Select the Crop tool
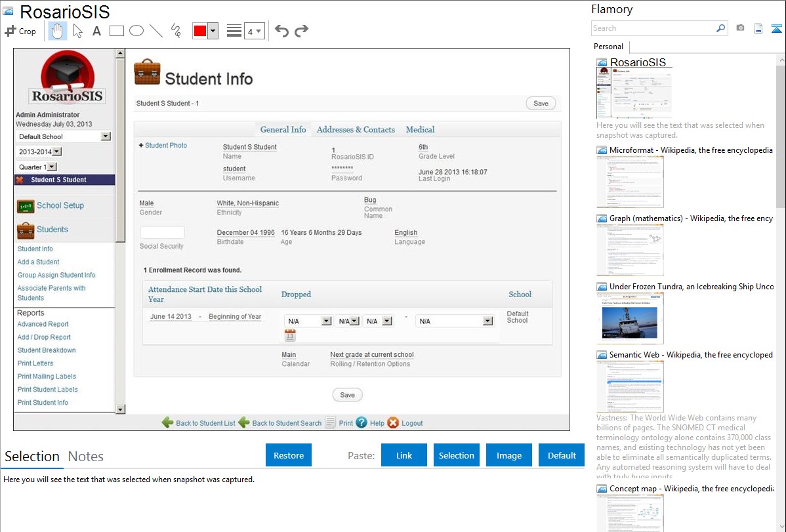This screenshot has width=786, height=532. pos(20,31)
